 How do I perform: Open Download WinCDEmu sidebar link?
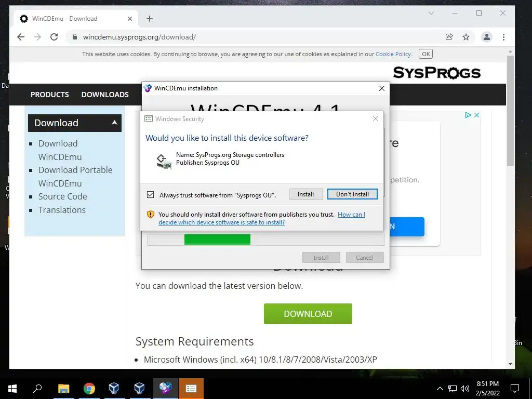[60, 150]
